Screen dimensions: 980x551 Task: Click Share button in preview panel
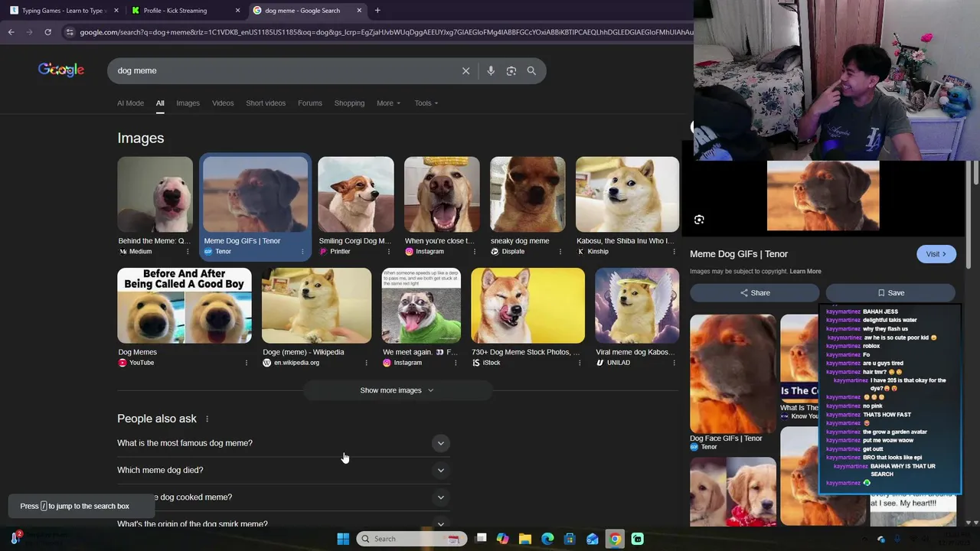754,293
